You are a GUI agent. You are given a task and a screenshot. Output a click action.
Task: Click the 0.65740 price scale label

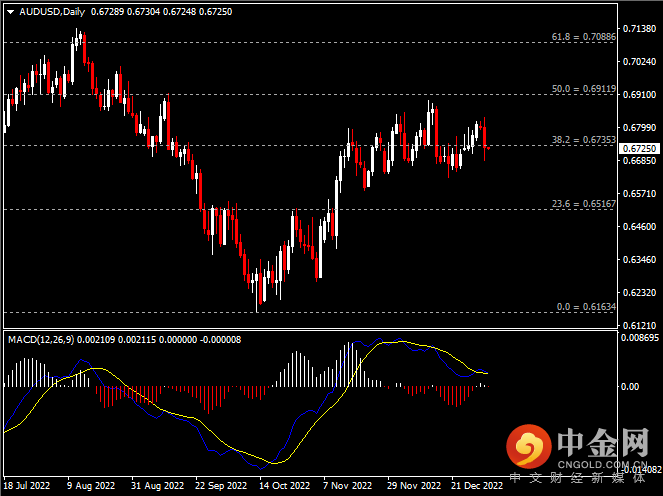(639, 193)
